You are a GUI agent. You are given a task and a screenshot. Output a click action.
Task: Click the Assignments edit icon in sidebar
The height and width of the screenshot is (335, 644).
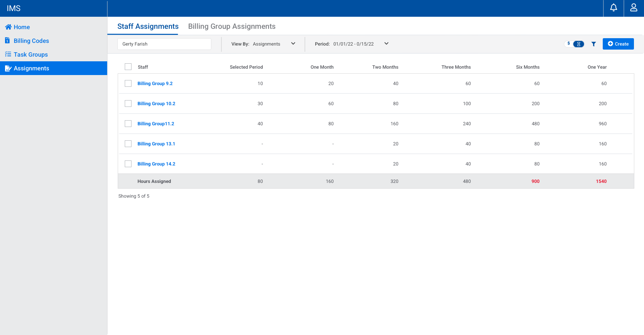[8, 68]
